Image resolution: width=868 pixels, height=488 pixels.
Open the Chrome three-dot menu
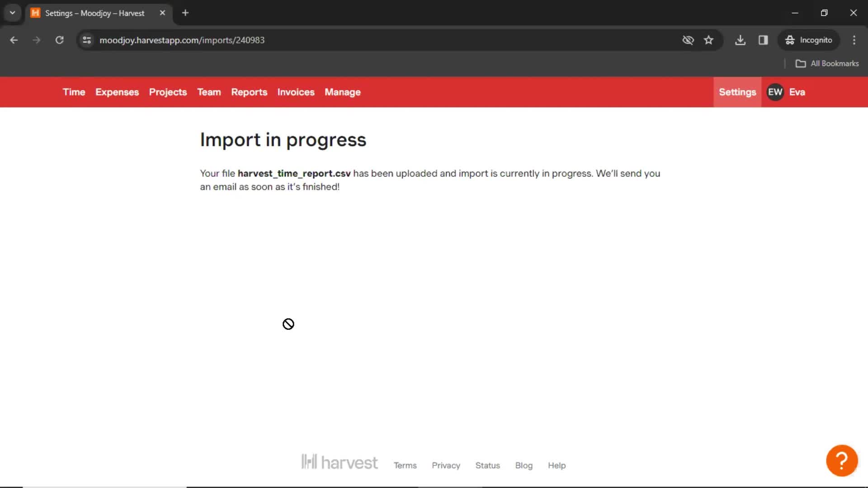click(854, 40)
